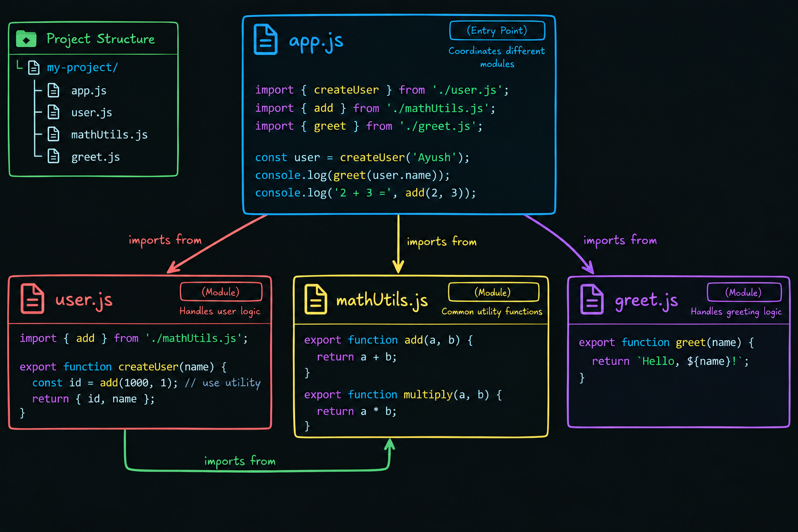Select app.js in the project tree

tap(89, 90)
